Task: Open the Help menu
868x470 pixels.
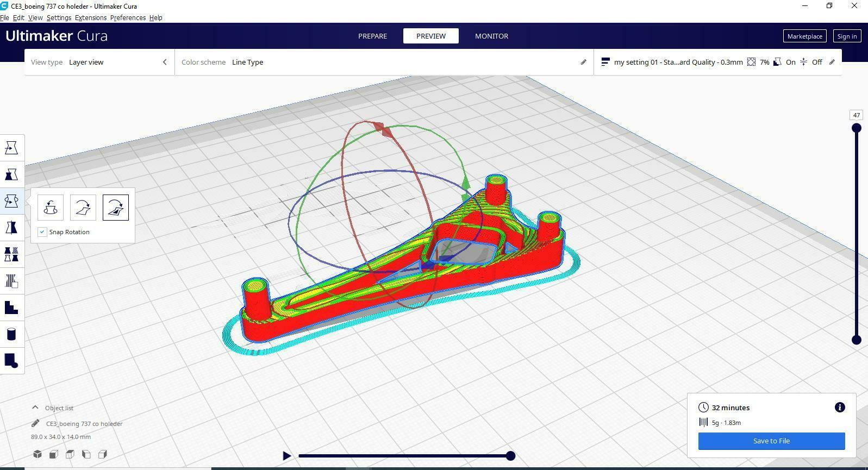Action: tap(156, 18)
